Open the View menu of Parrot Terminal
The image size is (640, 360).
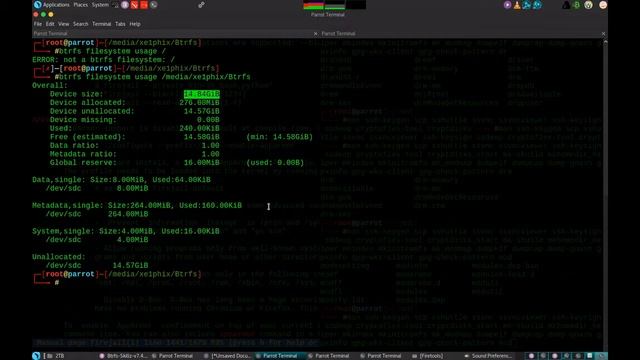pyautogui.click(x=64, y=24)
